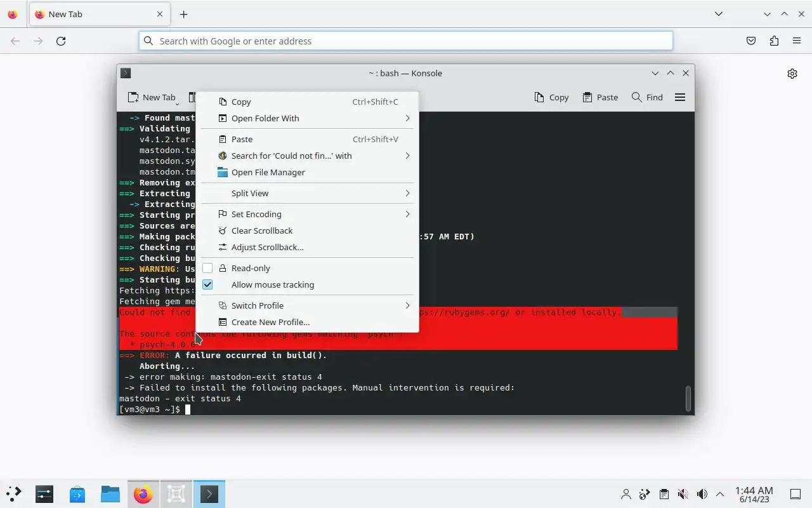Viewport: 812px width, 508px height.
Task: Select the New Tab browser tab
Action: pyautogui.click(x=99, y=14)
